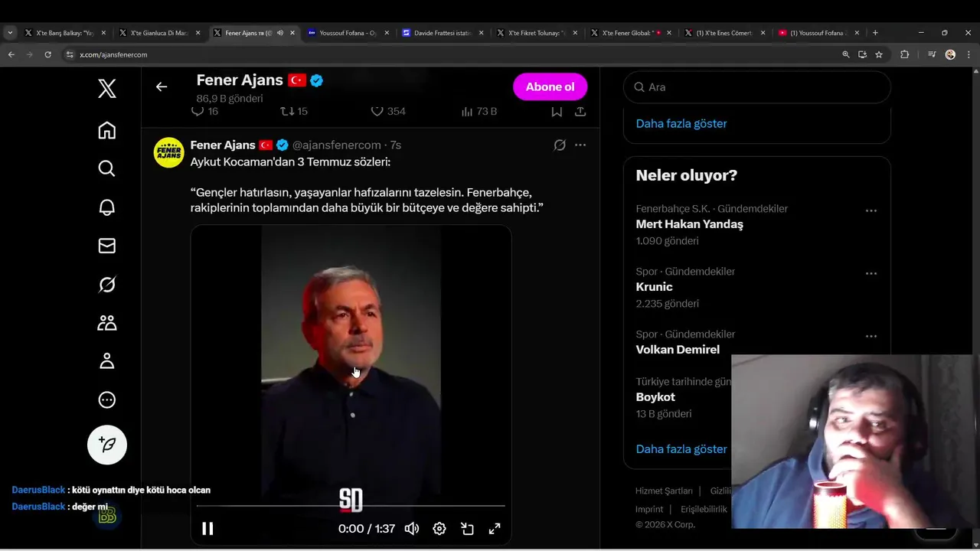Image resolution: width=980 pixels, height=551 pixels.
Task: Open Notifications bell in sidebar
Action: [107, 207]
